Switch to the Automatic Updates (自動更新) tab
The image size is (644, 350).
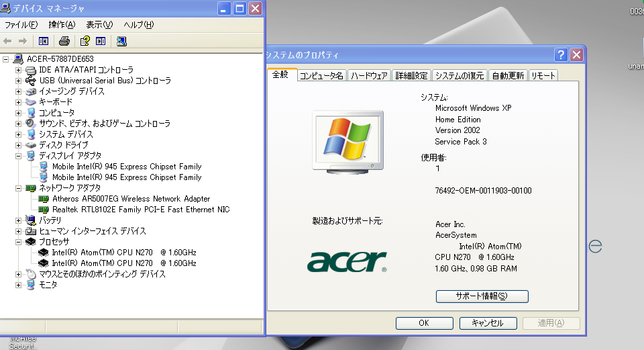point(508,76)
